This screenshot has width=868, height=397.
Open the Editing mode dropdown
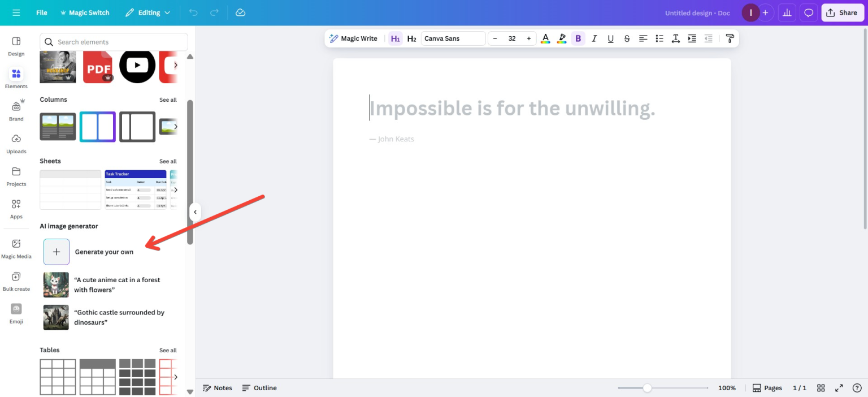tap(147, 12)
